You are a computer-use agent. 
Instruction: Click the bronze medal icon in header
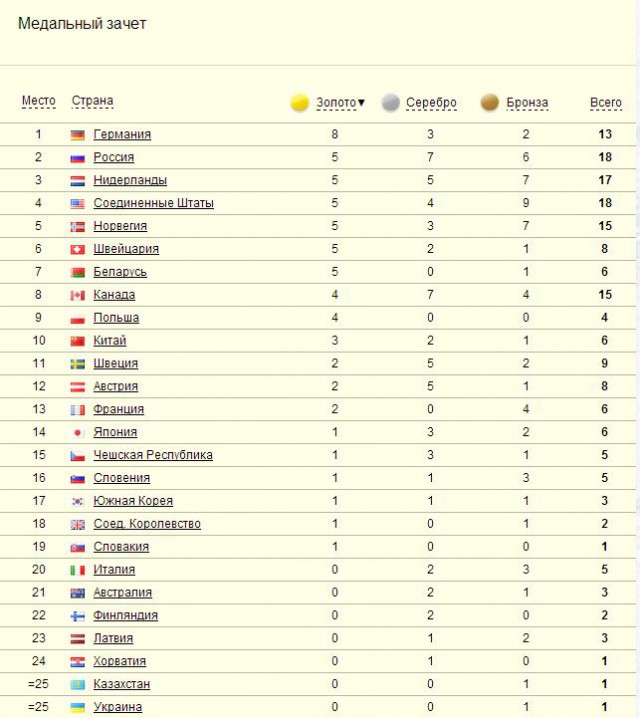(x=489, y=103)
